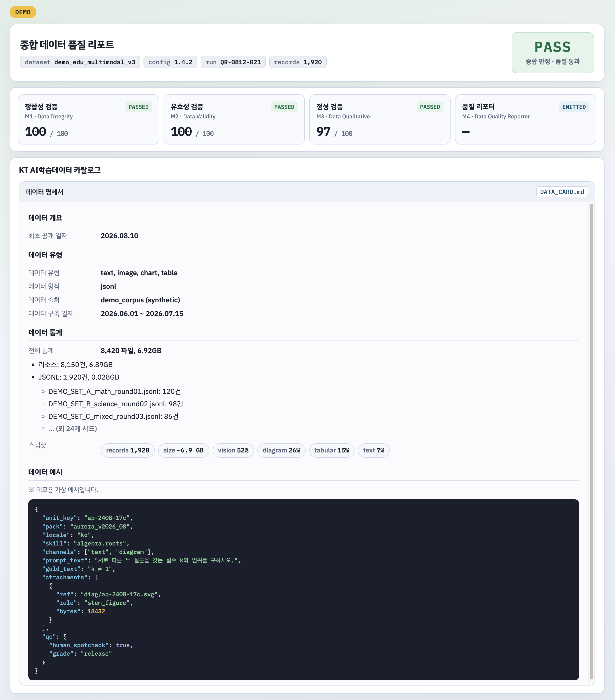Click the dataset demo_edu_multimodal_v3 chip
The image size is (615, 700).
[x=80, y=62]
